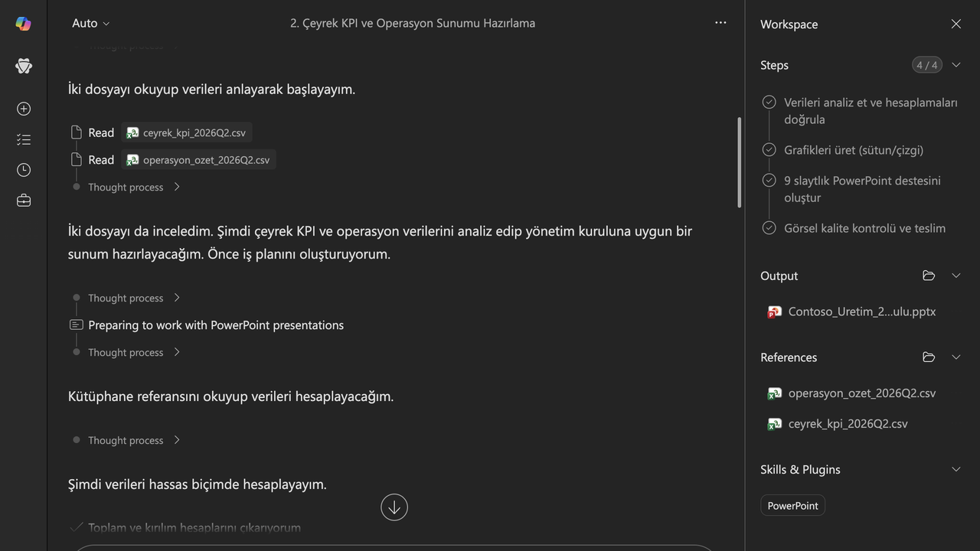980x551 pixels.
Task: Start a new chat with plus icon
Action: tap(24, 109)
